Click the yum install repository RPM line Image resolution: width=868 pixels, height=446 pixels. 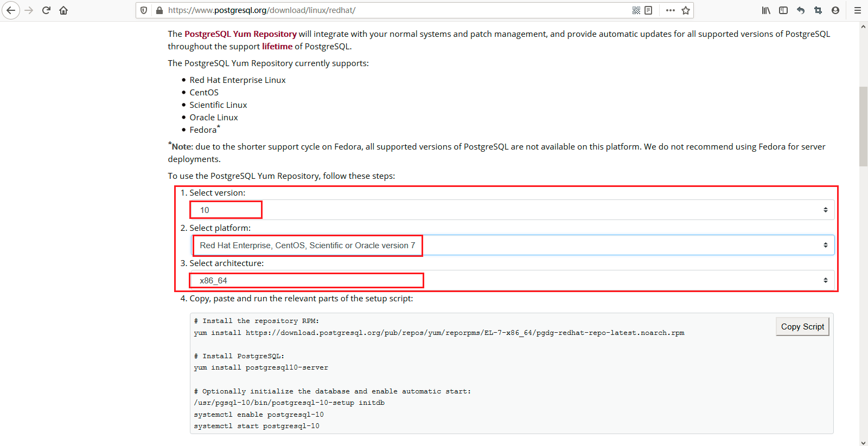point(439,333)
